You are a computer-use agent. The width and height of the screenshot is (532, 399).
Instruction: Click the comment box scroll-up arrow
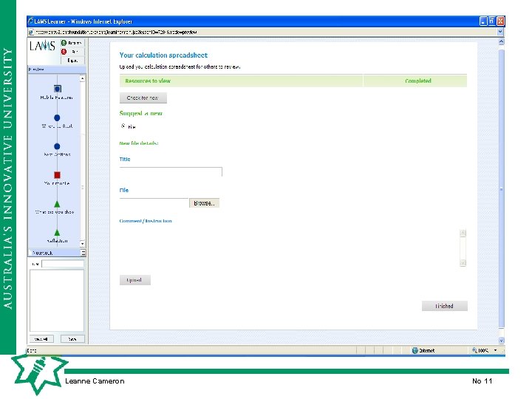(463, 233)
